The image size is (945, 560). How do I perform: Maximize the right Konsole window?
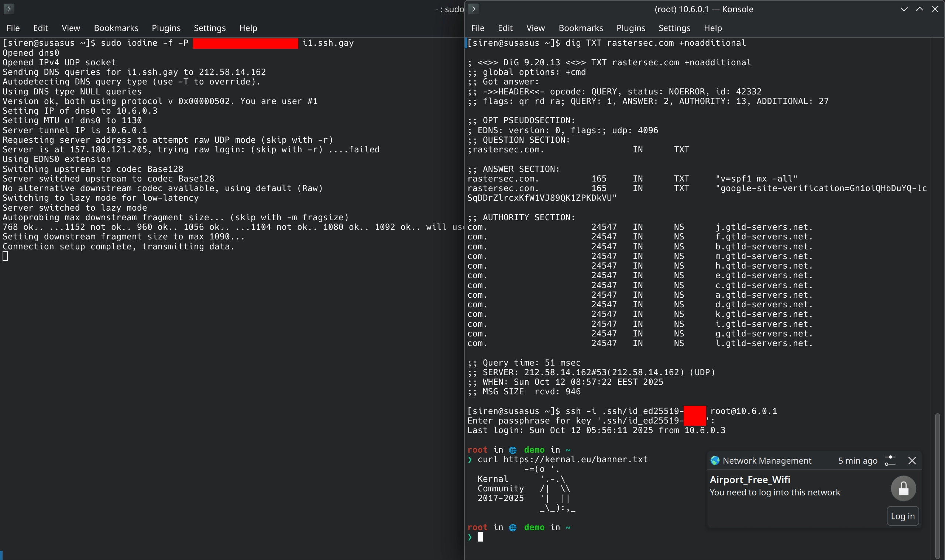[x=919, y=9]
